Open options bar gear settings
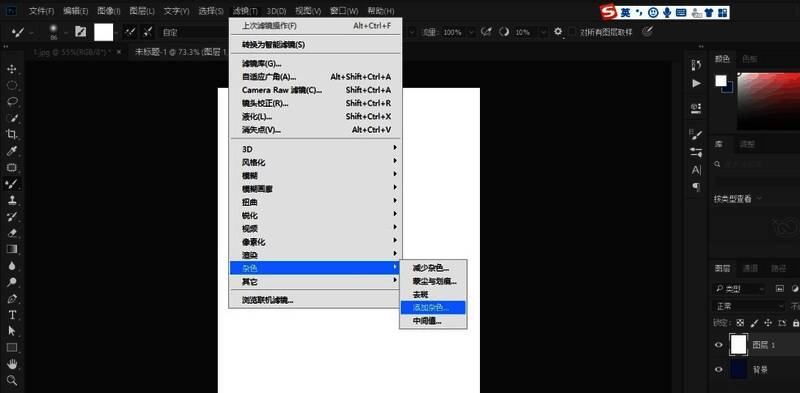The image size is (800, 393). coord(558,32)
